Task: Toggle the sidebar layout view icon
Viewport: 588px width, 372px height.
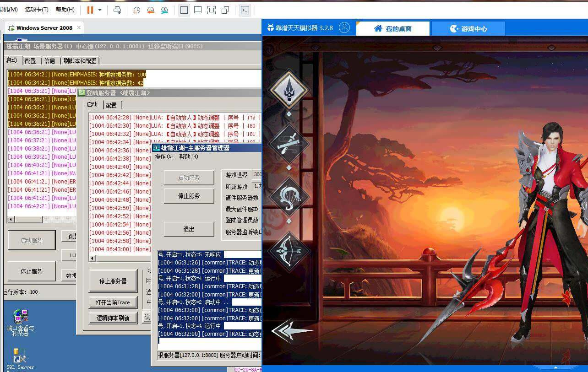Action: tap(184, 10)
